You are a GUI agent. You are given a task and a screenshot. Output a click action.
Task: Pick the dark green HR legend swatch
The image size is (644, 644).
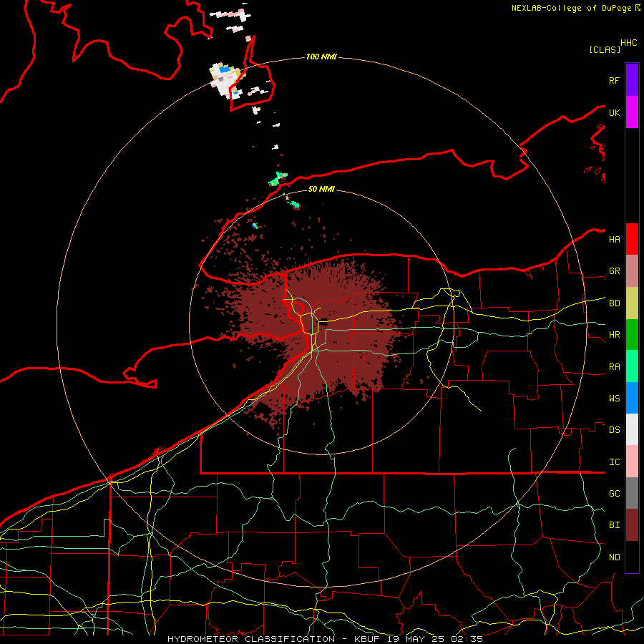click(632, 335)
